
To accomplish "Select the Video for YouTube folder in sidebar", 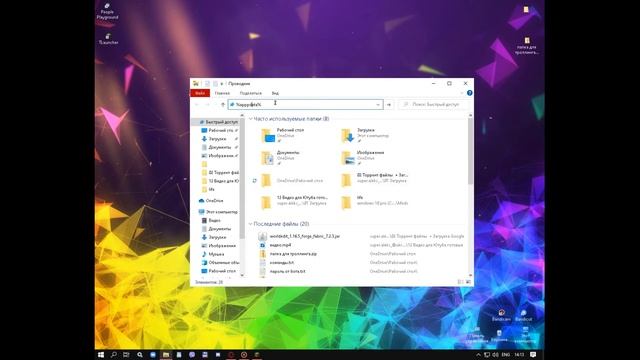I will coord(220,181).
